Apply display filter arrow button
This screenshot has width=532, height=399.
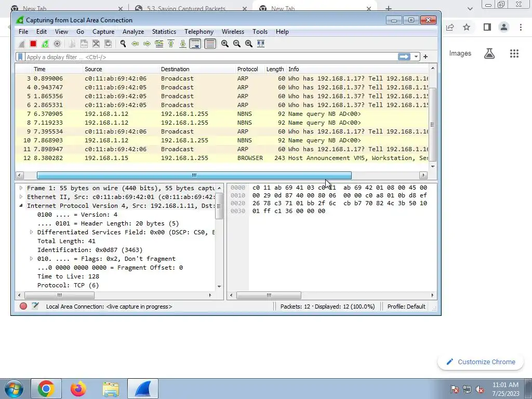point(404,57)
